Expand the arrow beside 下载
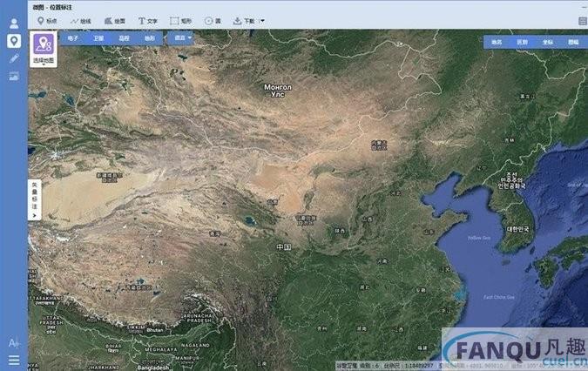 coord(262,21)
